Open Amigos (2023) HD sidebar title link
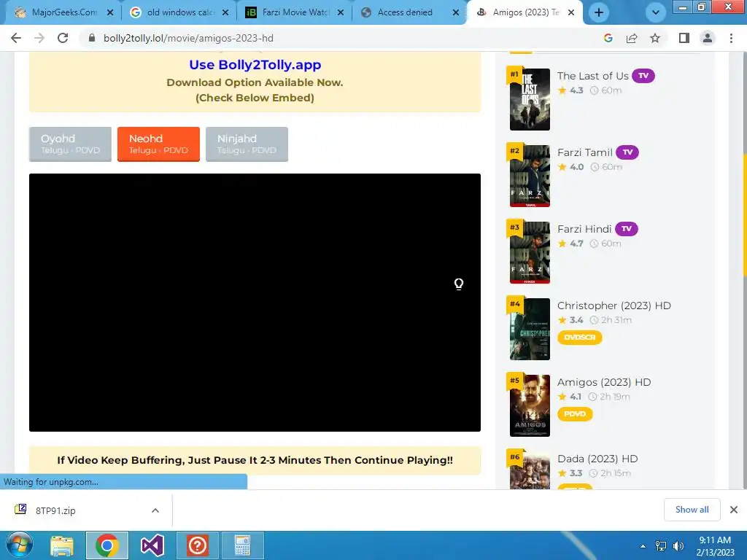This screenshot has width=747, height=560. coord(603,382)
